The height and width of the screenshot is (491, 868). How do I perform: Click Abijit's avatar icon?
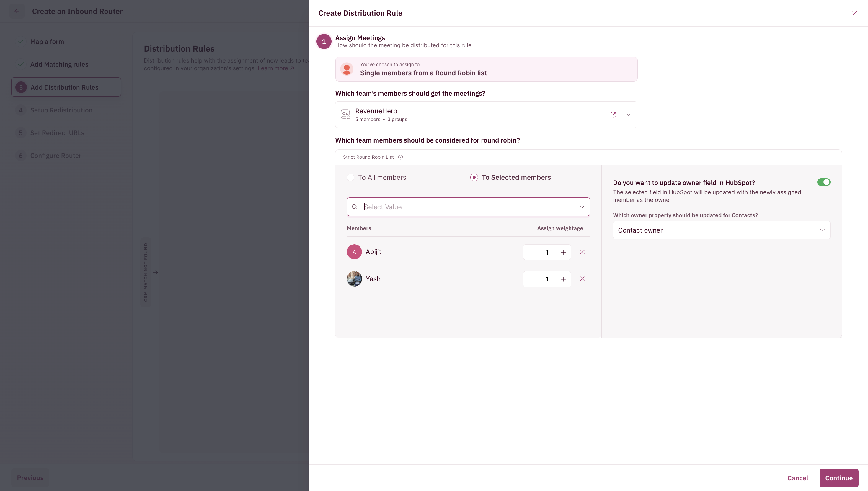click(354, 252)
